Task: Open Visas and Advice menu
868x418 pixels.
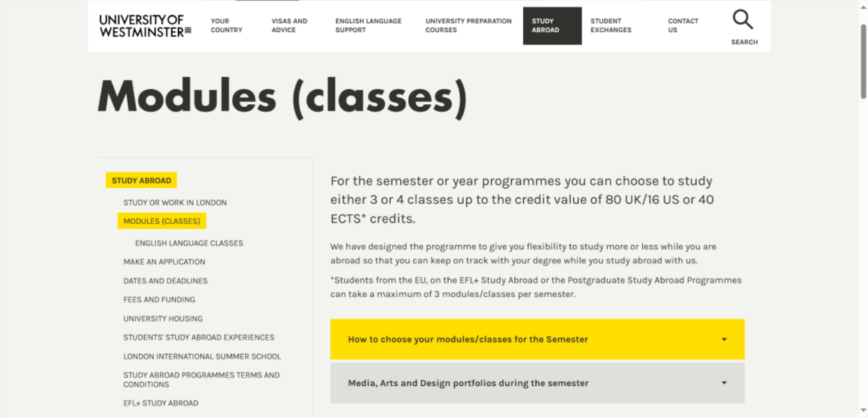Action: [x=289, y=26]
